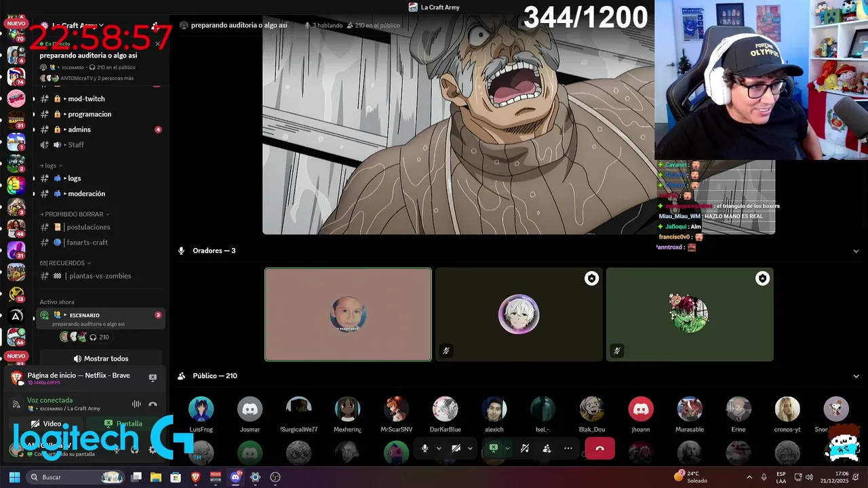Open the mod-twitch channel
868x488 pixels.
coord(100,99)
